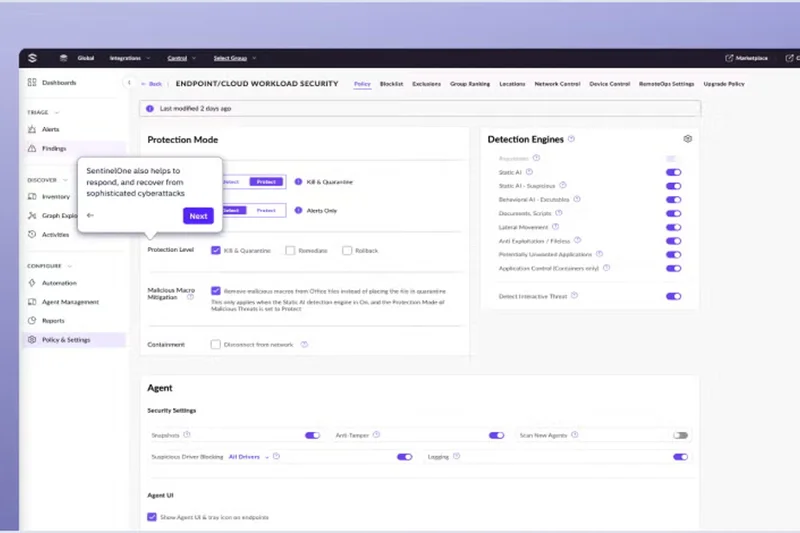Click the Next button in the tooltip
Screen dimensions: 800x533
coord(198,216)
